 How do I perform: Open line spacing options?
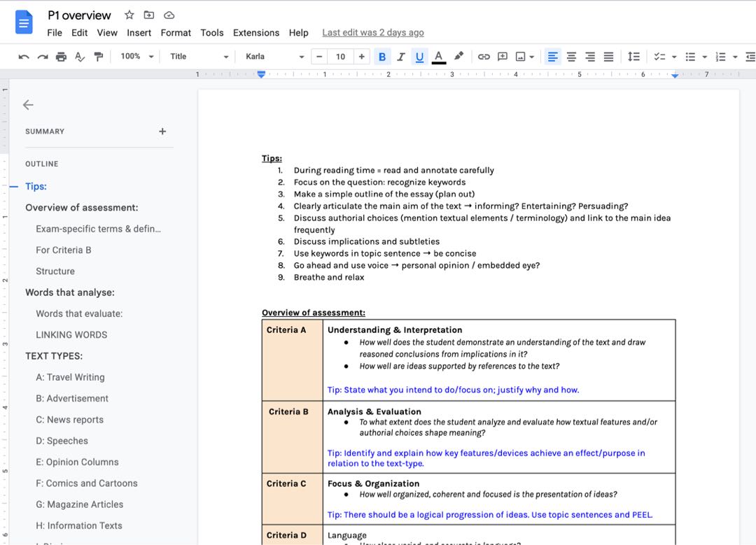[x=633, y=56]
